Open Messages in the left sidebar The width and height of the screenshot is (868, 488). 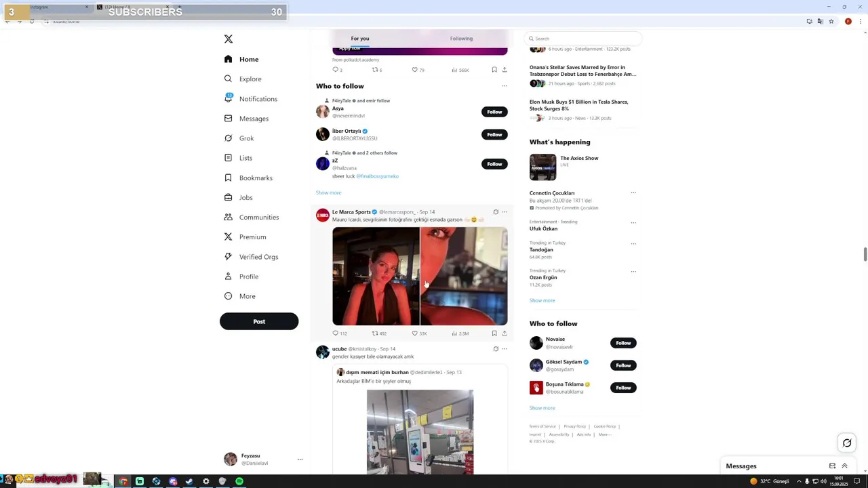(x=246, y=119)
